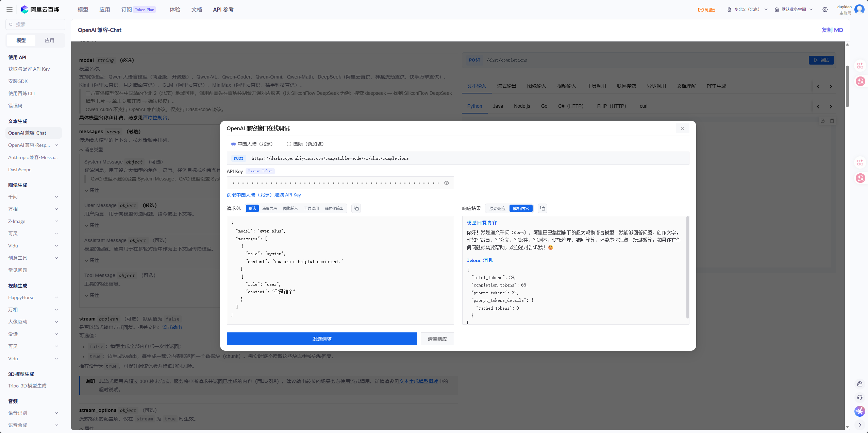
Task: Expand the 千问 sidebar group
Action: [56, 197]
